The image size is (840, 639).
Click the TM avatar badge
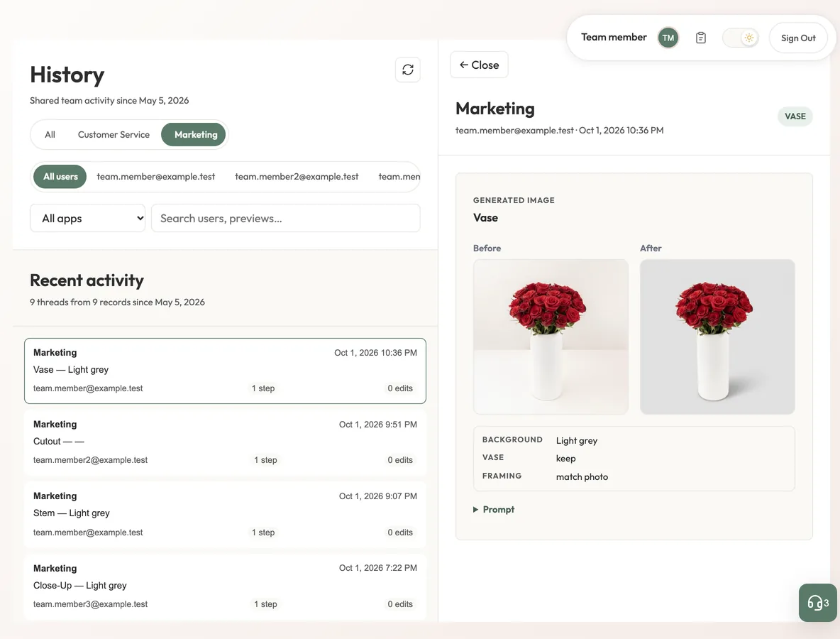[x=668, y=38]
